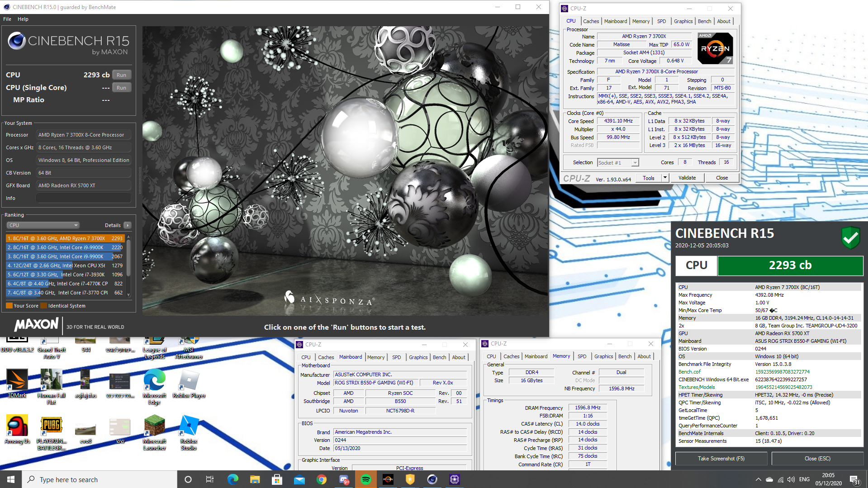
Task: Switch to Cinebench taskbar icon
Action: 432,479
